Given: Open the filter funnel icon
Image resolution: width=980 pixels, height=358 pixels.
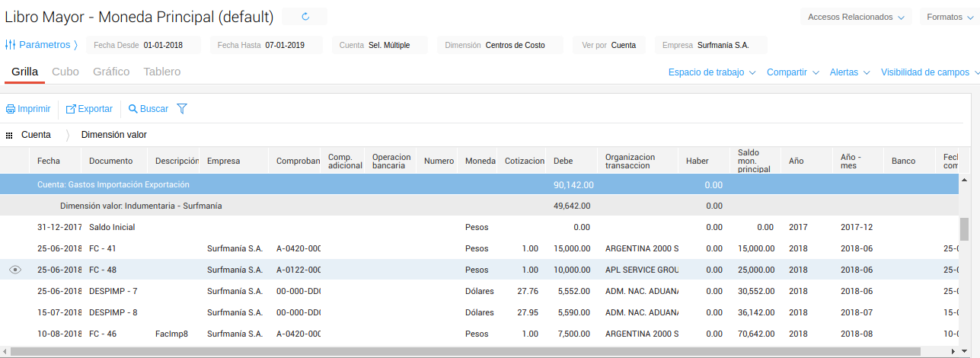Looking at the screenshot, I should 181,109.
